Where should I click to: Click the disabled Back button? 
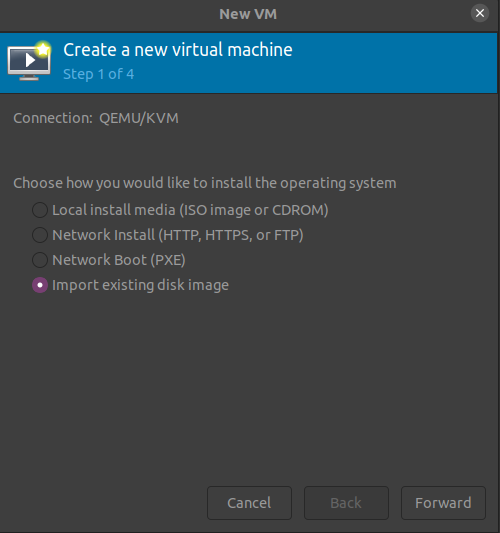click(346, 503)
